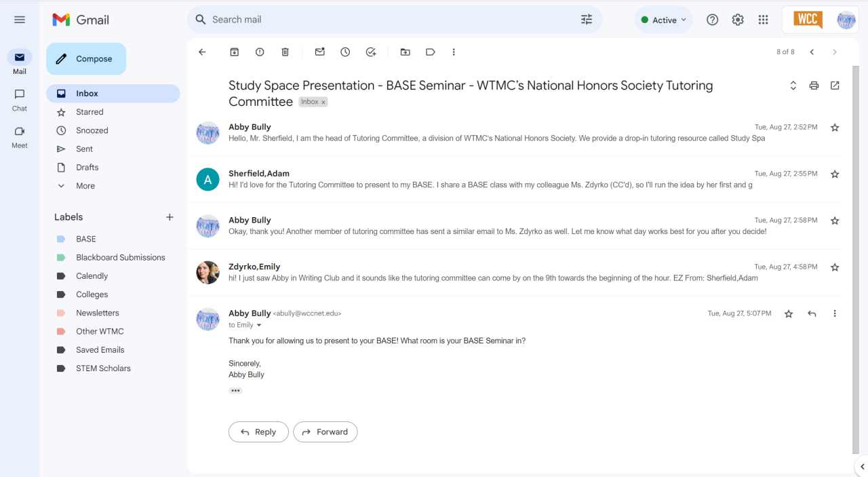This screenshot has width=868, height=477.
Task: Open the conversation in a new window
Action: pyautogui.click(x=835, y=85)
